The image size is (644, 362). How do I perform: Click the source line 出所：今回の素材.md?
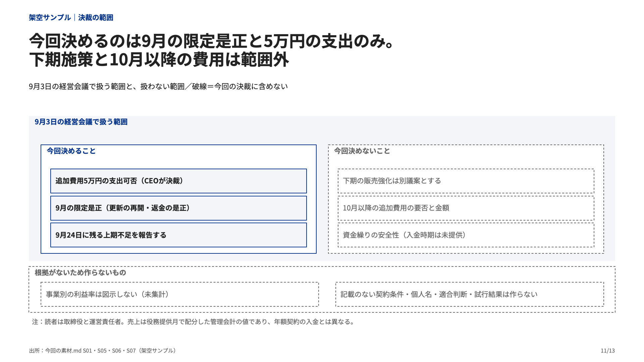tap(103, 351)
